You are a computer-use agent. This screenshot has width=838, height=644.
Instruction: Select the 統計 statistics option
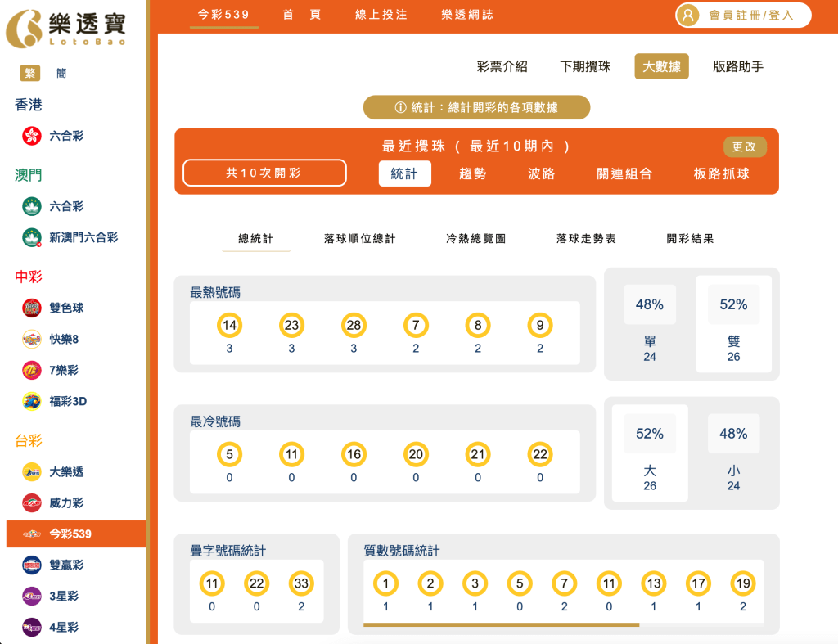[404, 173]
